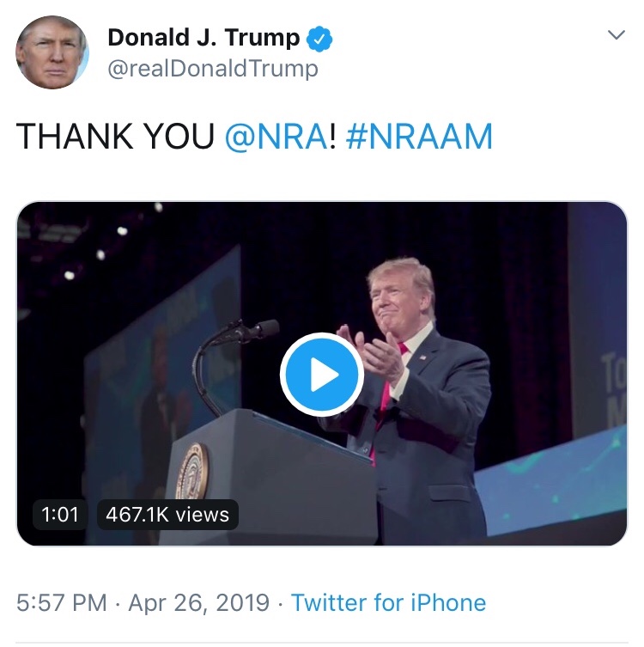
Task: Follow the @NRA mention link
Action: click(276, 137)
